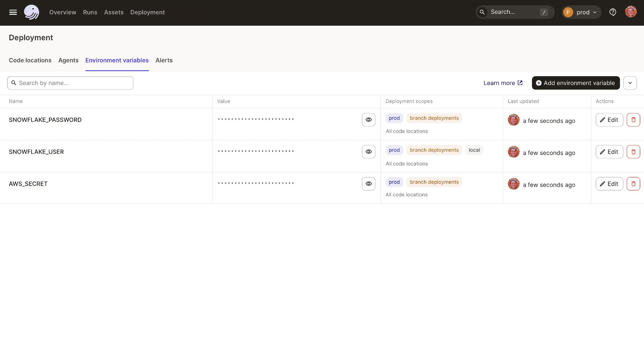Reveal the AWS_SECRET value

pos(369,184)
